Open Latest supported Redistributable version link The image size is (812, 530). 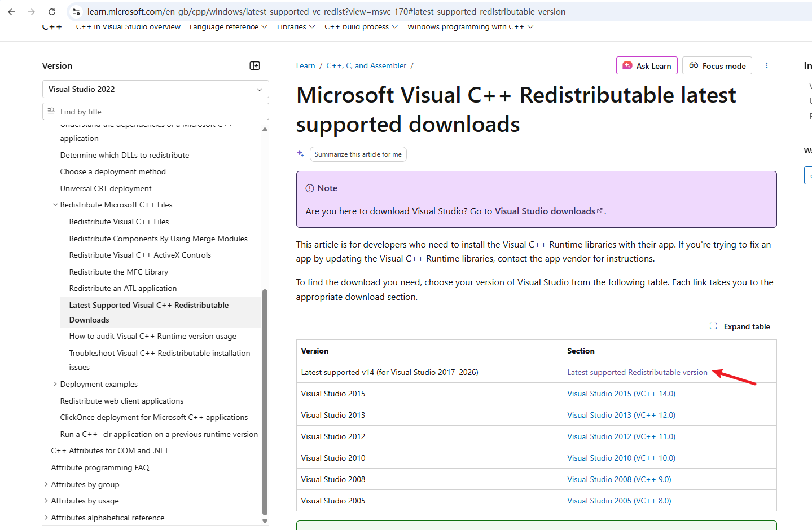click(x=637, y=372)
